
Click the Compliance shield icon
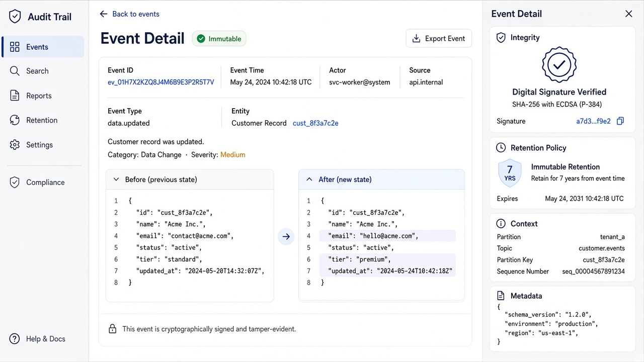(15, 182)
